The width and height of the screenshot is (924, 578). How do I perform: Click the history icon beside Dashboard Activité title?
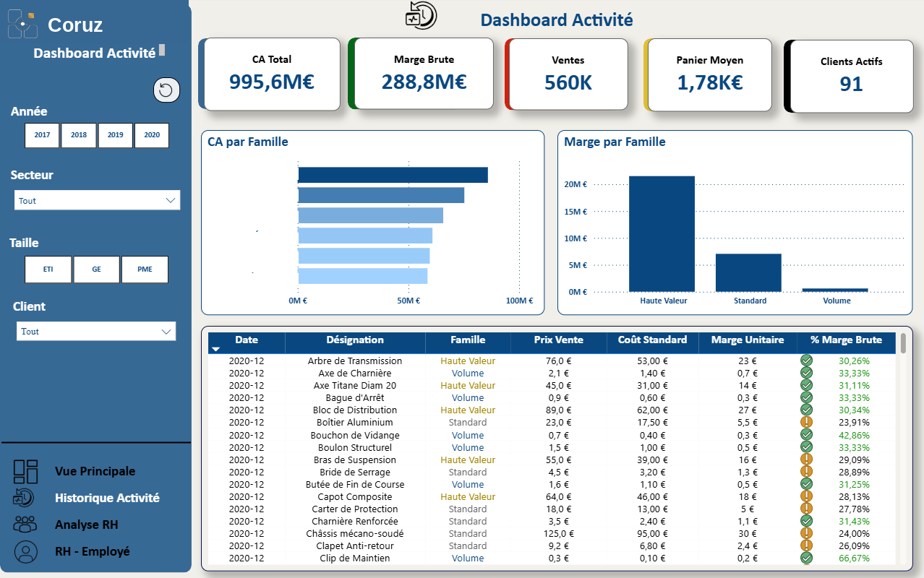[x=421, y=16]
